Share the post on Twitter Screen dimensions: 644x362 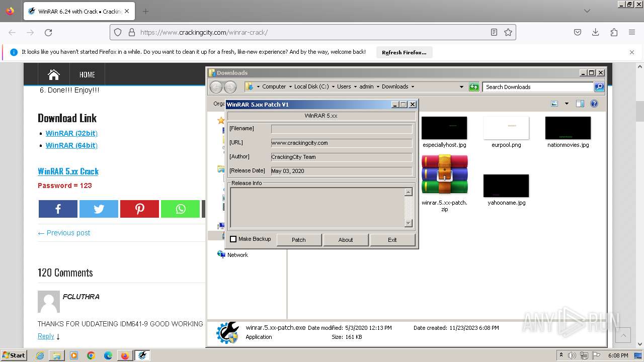pyautogui.click(x=99, y=209)
